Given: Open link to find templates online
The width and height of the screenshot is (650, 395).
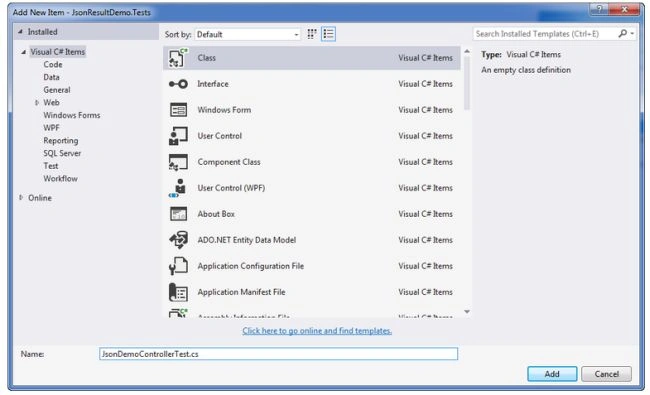Looking at the screenshot, I should pos(317,331).
